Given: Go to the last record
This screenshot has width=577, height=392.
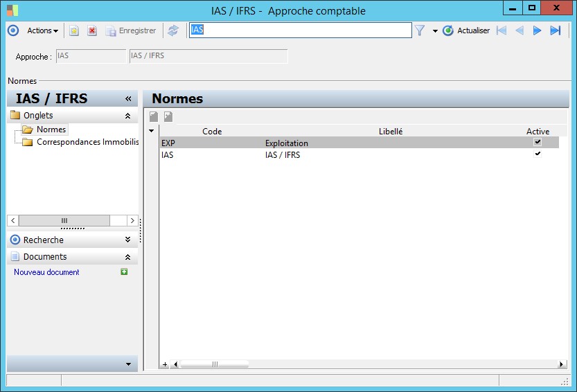Looking at the screenshot, I should [556, 30].
